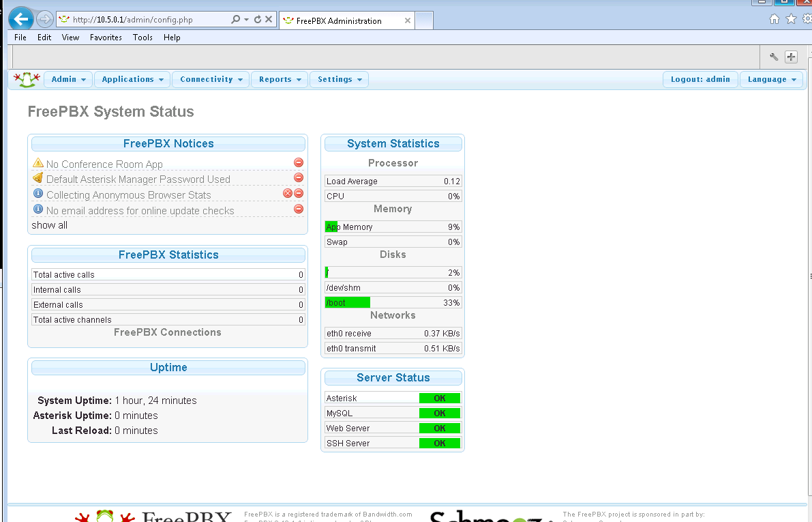Click the FreePBX frog logo icon
This screenshot has width=812, height=522.
[x=26, y=78]
